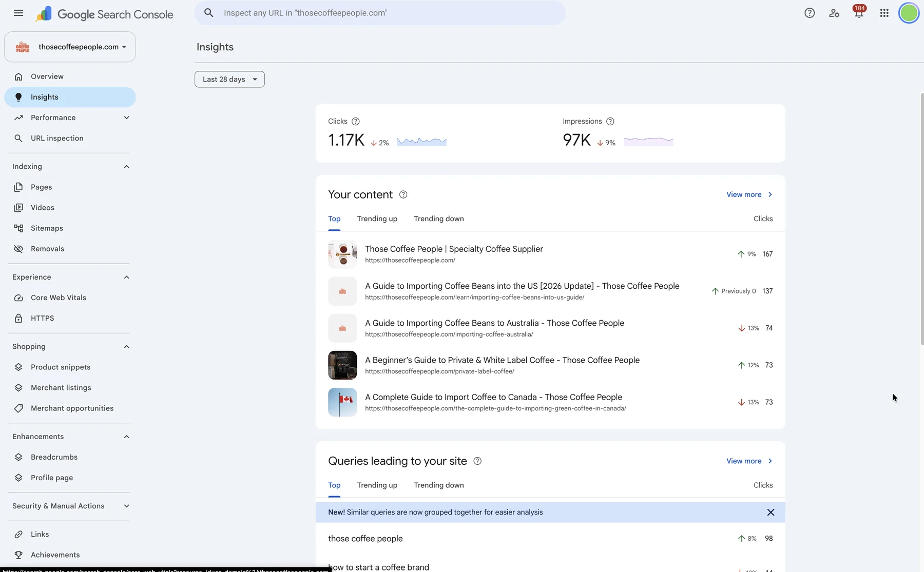
Task: Open URL inspection in the sidebar
Action: pyautogui.click(x=70, y=139)
